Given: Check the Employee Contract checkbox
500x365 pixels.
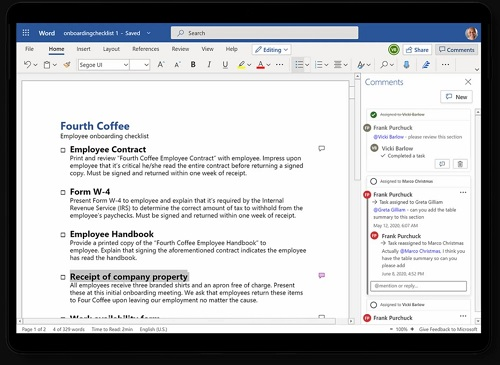Looking at the screenshot, I should pos(63,150).
